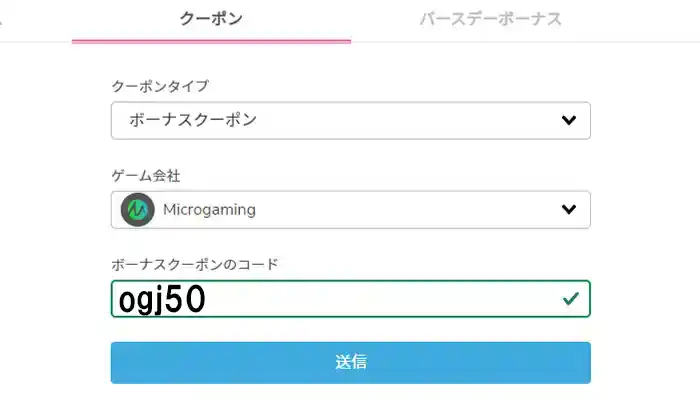Viewport: 700px width, 400px height.
Task: Click the クーポンタイプ dropdown chevron arrow
Action: (x=569, y=121)
